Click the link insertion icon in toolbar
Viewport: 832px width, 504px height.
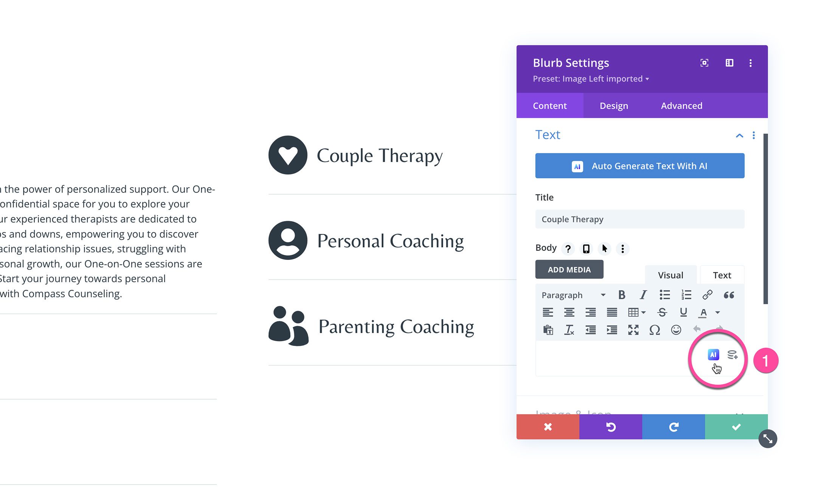tap(707, 294)
